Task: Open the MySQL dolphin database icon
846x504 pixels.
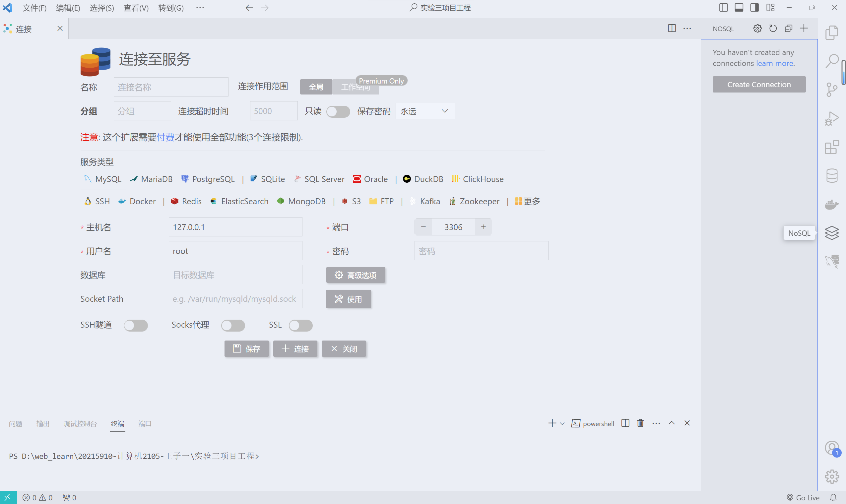Action: (x=832, y=262)
